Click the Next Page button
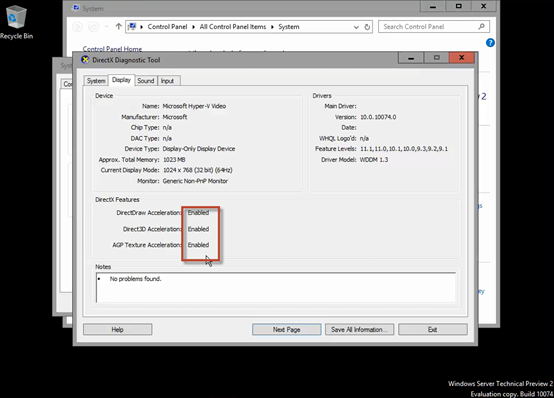Viewport: 554px width, 398px height. (287, 329)
